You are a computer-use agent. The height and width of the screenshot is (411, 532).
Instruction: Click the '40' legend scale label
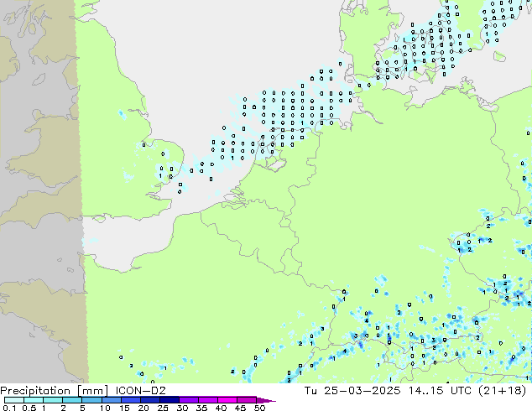point(221,408)
